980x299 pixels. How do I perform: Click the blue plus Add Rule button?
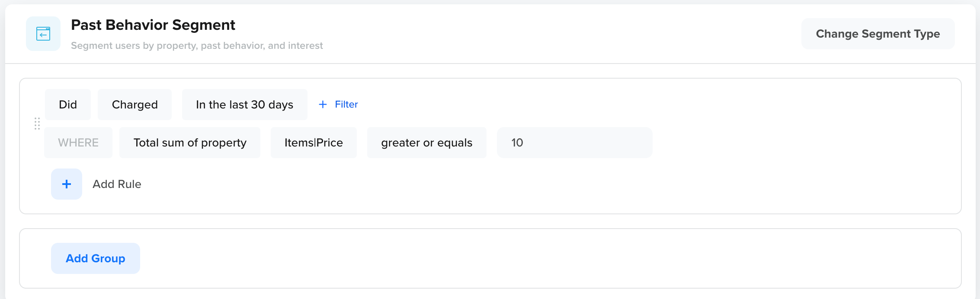(67, 184)
